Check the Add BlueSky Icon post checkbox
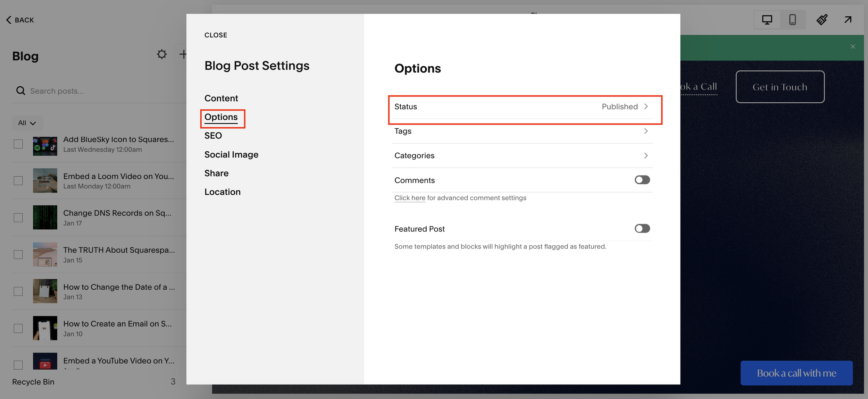This screenshot has width=868, height=399. pyautogui.click(x=18, y=144)
